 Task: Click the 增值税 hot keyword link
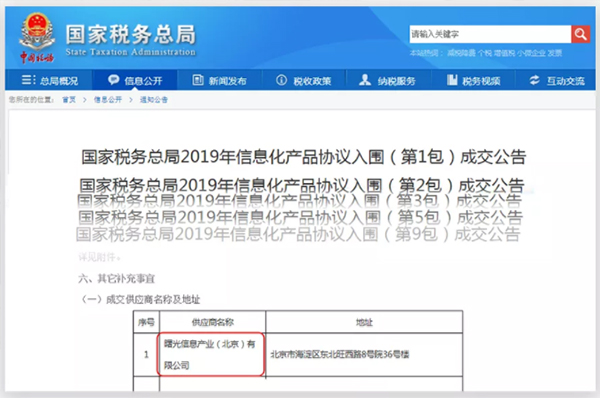(504, 53)
